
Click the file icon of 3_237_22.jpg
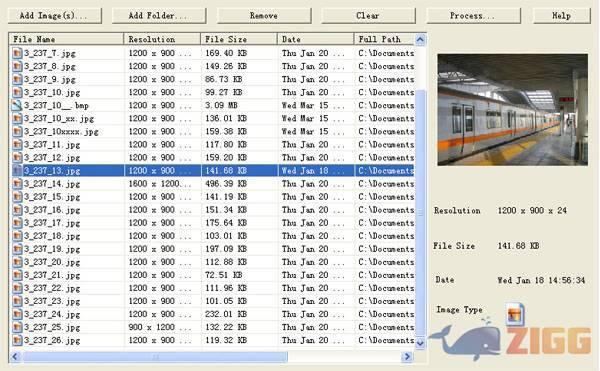point(17,288)
